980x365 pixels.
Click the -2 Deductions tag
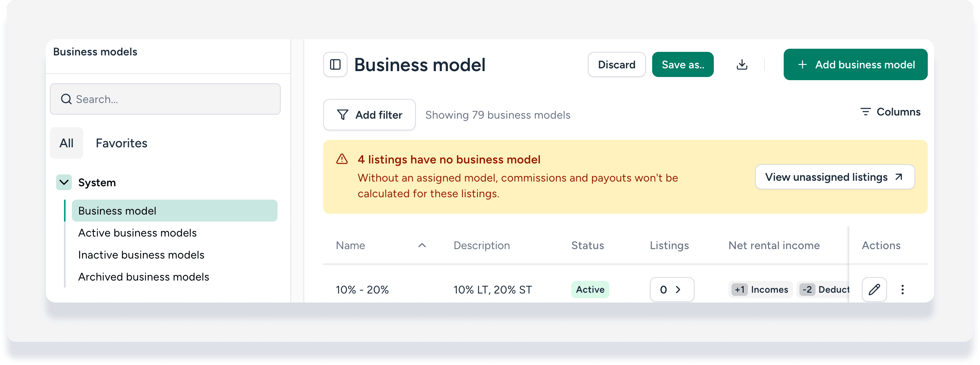point(823,290)
